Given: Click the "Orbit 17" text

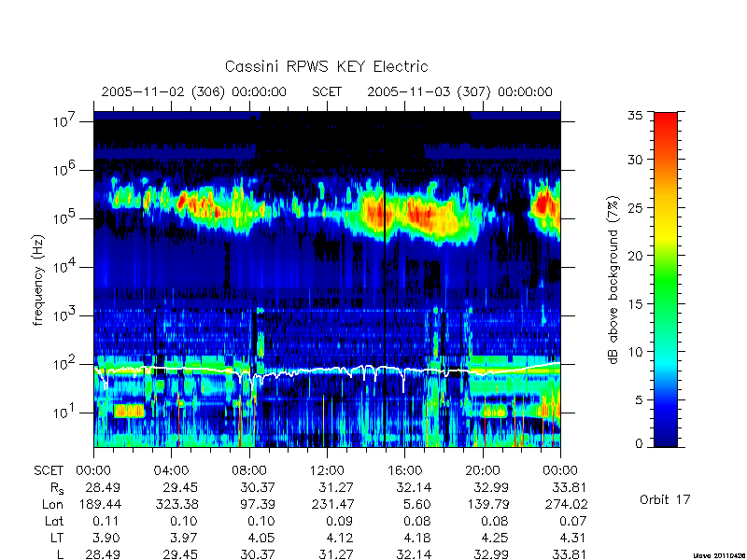Looking at the screenshot, I should [x=665, y=499].
